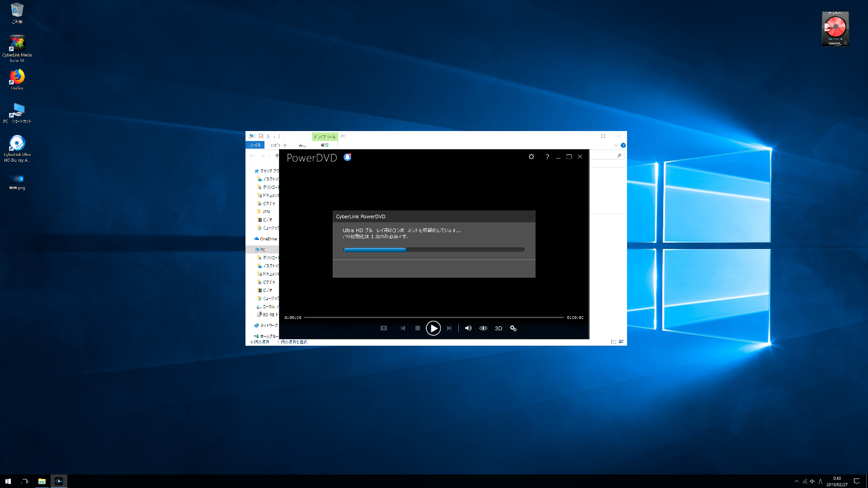Select OneDrive in the navigation pane
Image resolution: width=868 pixels, height=488 pixels.
point(268,239)
